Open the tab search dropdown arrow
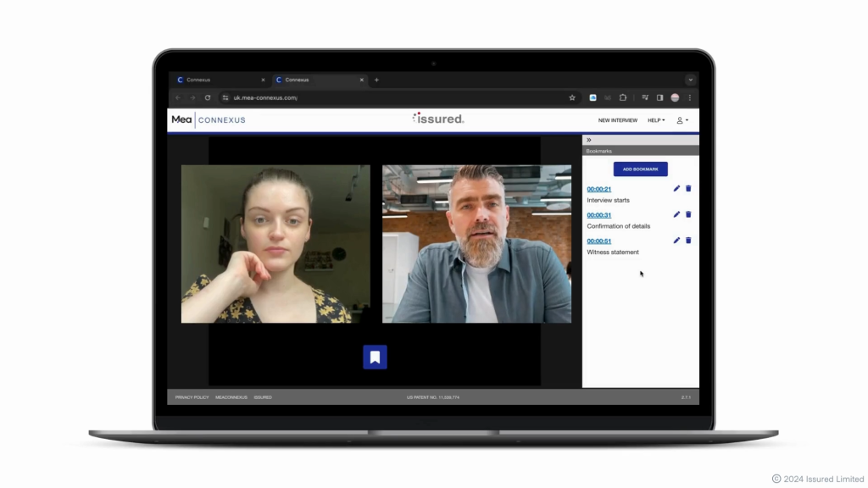The image size is (868, 488). (690, 80)
